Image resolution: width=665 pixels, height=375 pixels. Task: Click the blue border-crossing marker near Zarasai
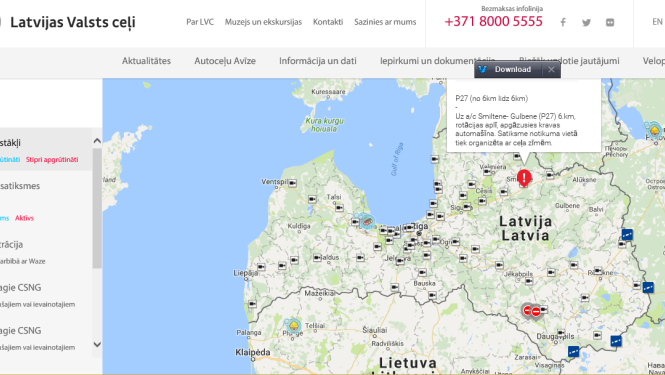coord(573,351)
